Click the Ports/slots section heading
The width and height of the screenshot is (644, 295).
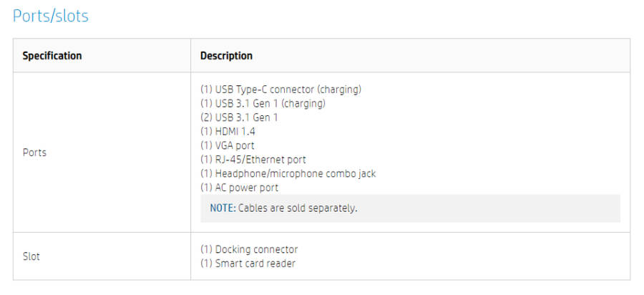[x=51, y=16]
